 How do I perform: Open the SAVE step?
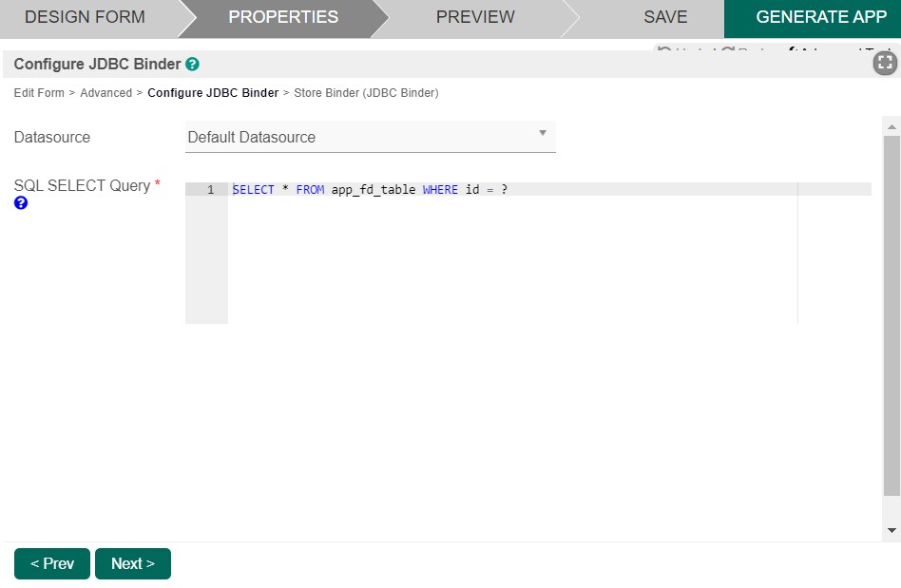(x=665, y=17)
